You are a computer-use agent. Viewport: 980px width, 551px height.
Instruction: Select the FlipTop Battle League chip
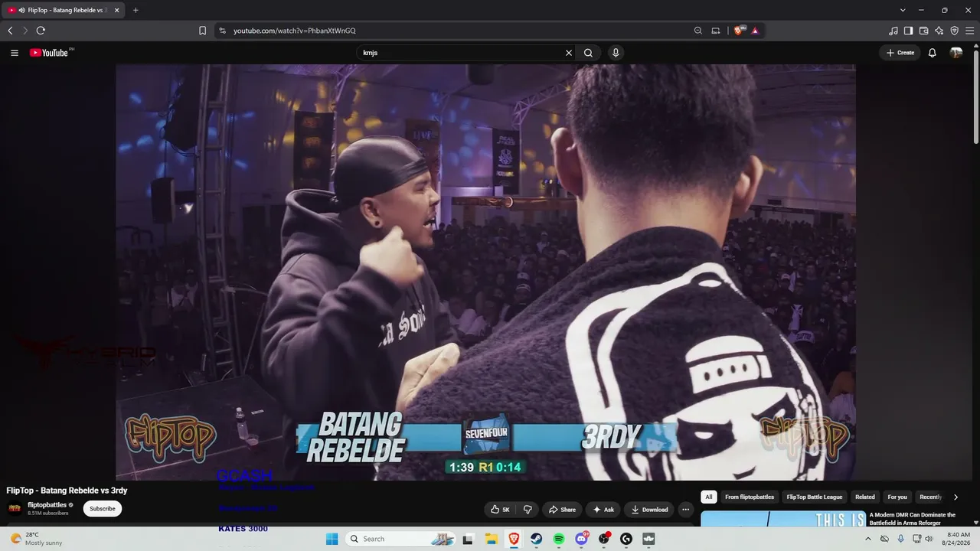tap(814, 497)
